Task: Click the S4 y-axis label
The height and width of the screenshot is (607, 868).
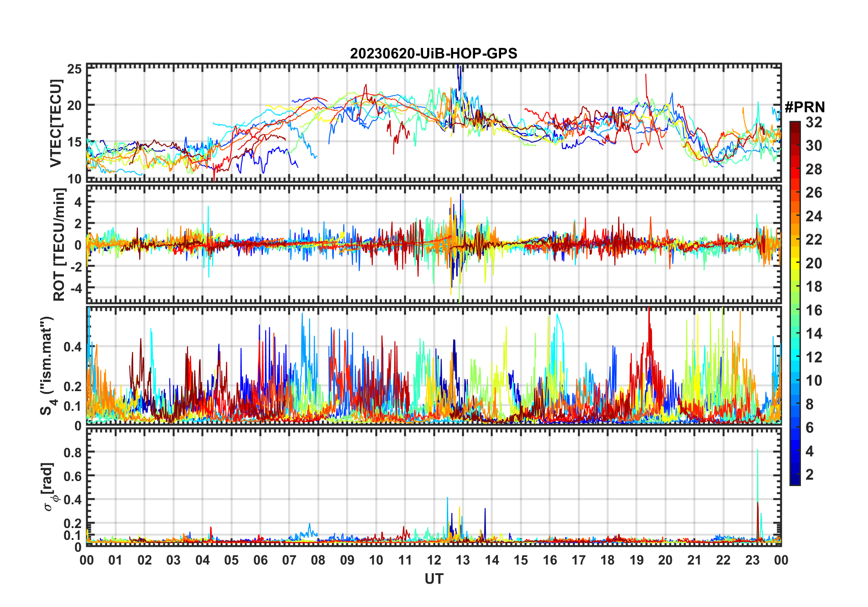Action: click(x=47, y=366)
